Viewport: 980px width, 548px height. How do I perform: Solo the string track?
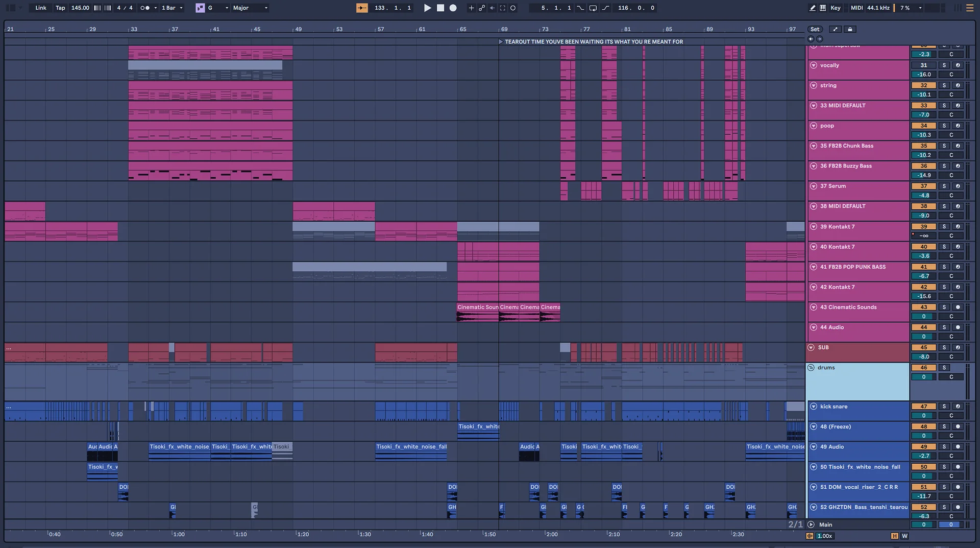pos(944,85)
